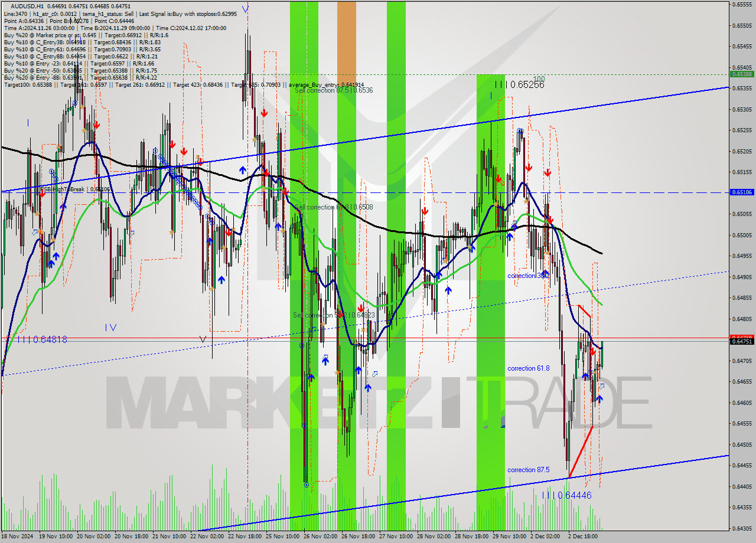Select the 'Buy %10 @ C_Entry88' line

[x=80, y=56]
